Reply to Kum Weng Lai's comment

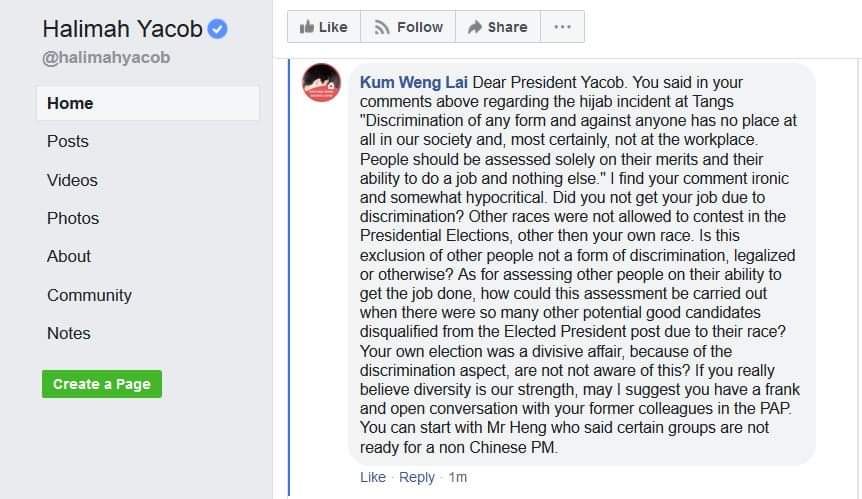point(417,477)
